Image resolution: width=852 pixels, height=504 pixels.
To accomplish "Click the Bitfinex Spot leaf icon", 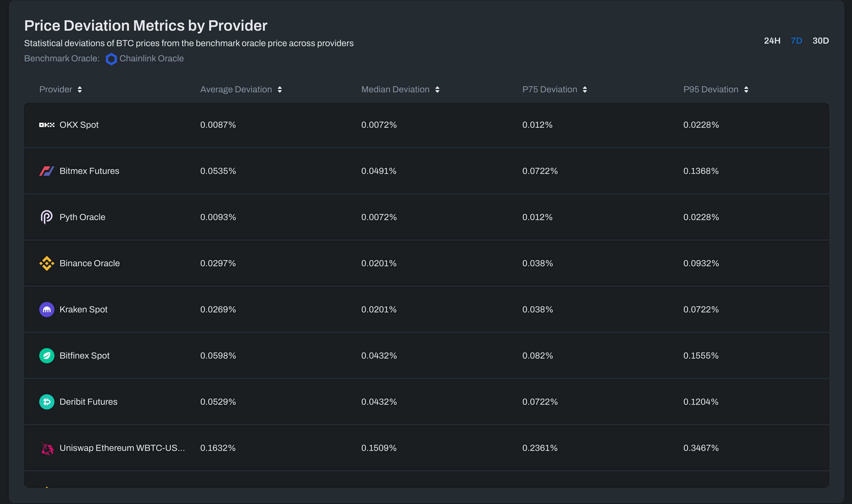I will tap(47, 356).
